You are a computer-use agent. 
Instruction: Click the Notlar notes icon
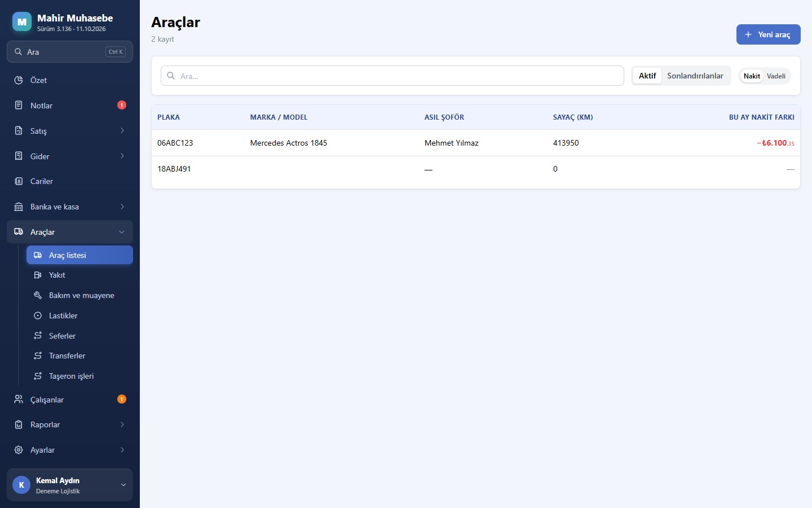[19, 106]
